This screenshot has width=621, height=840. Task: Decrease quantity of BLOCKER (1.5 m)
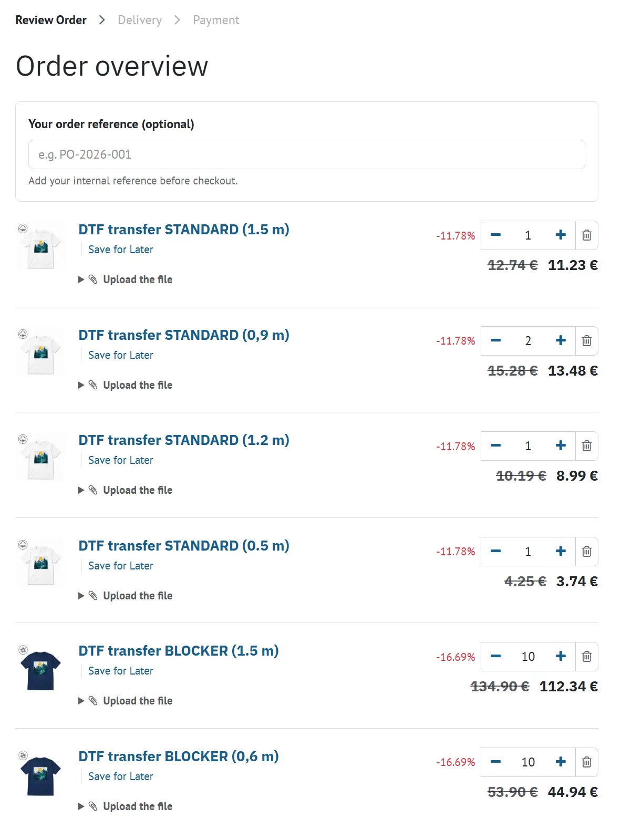(495, 657)
